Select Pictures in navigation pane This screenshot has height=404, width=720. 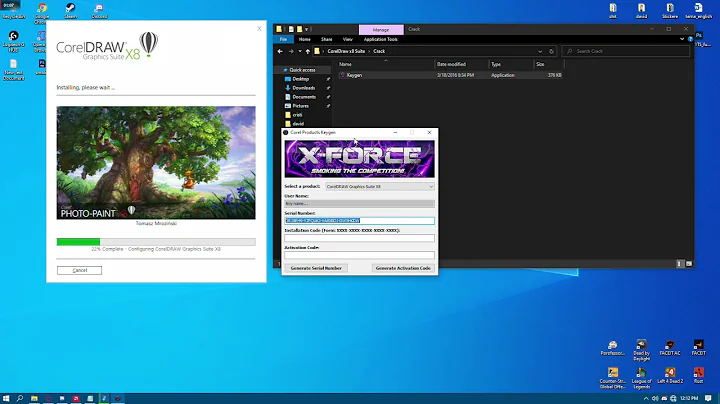pos(301,106)
